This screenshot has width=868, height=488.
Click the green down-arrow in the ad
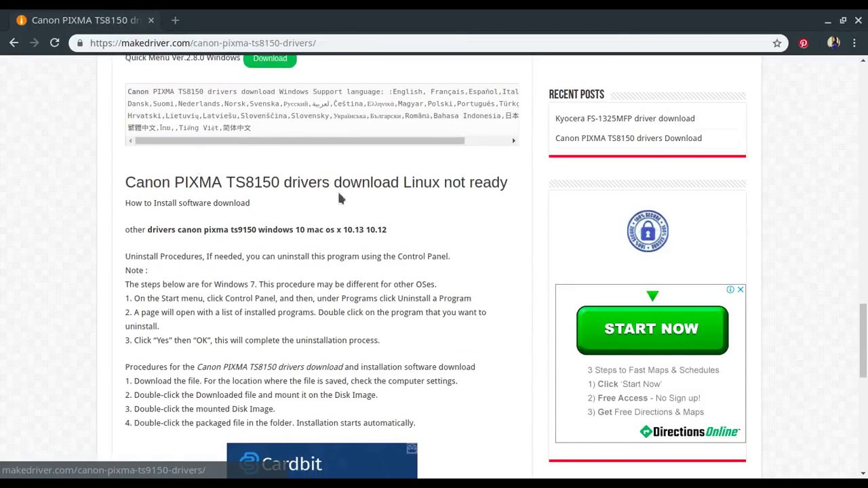(x=652, y=296)
